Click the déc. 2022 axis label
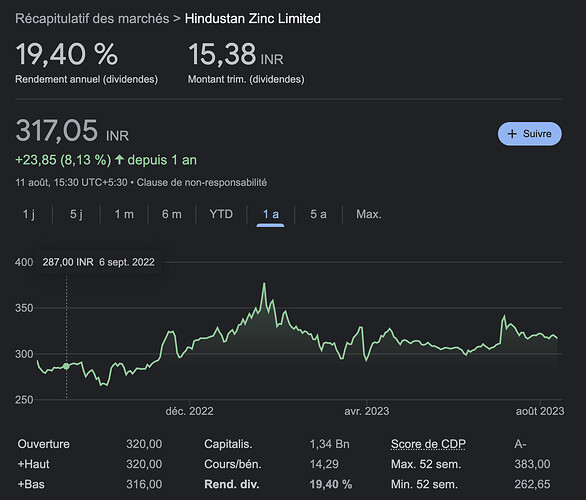The width and height of the screenshot is (586, 500). [189, 411]
